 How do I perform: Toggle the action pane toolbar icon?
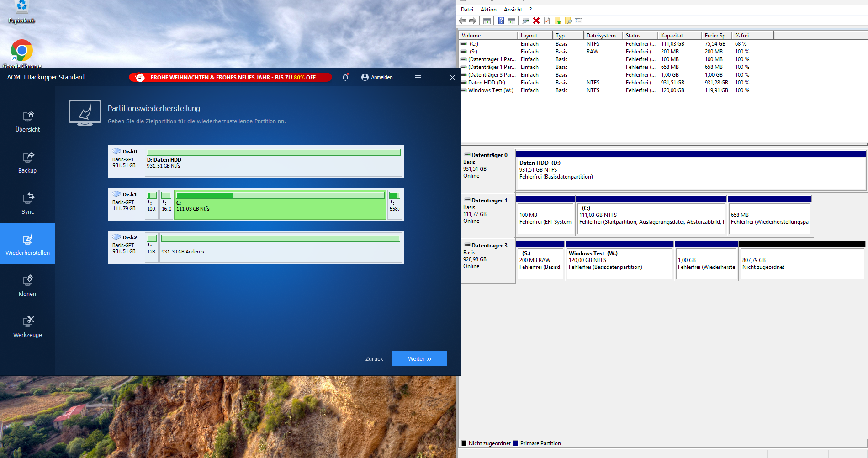(x=512, y=21)
